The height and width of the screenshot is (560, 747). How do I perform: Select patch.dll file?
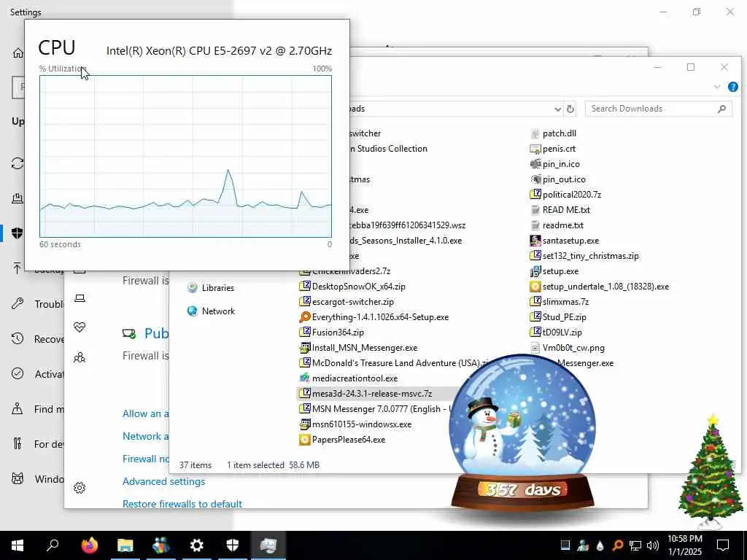coord(553,133)
